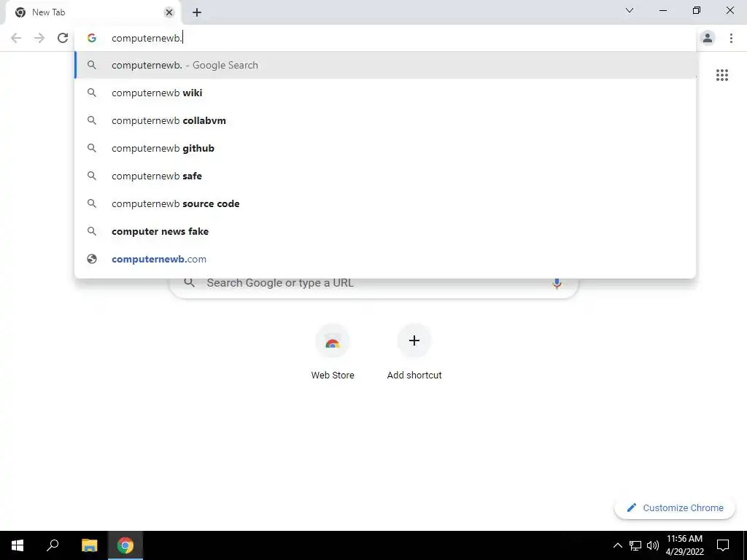Select the New Tab tab

pos(93,13)
